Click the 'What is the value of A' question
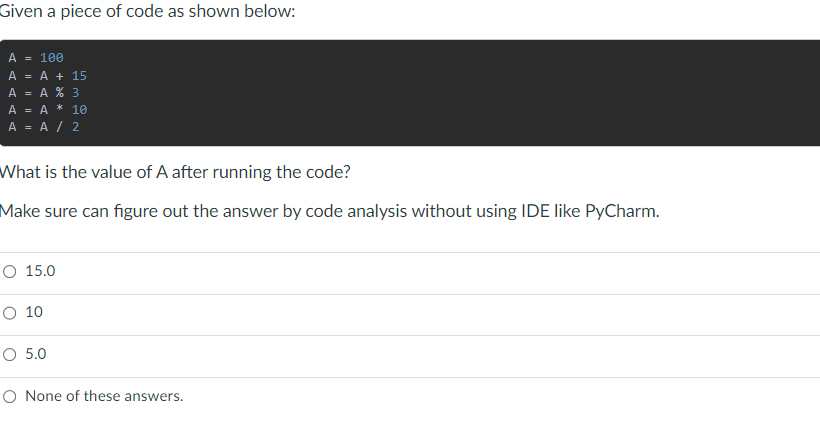The width and height of the screenshot is (820, 427). (175, 172)
